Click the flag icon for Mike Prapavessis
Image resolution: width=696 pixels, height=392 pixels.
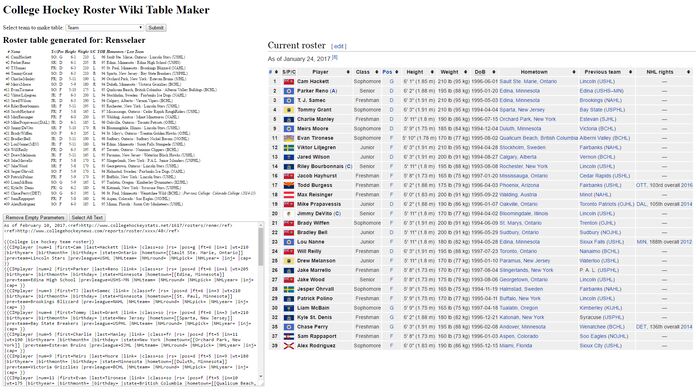pos(289,204)
